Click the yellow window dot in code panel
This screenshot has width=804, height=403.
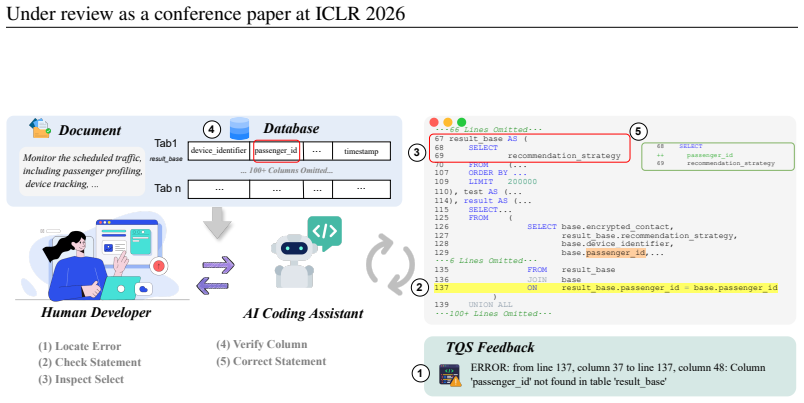coord(448,122)
